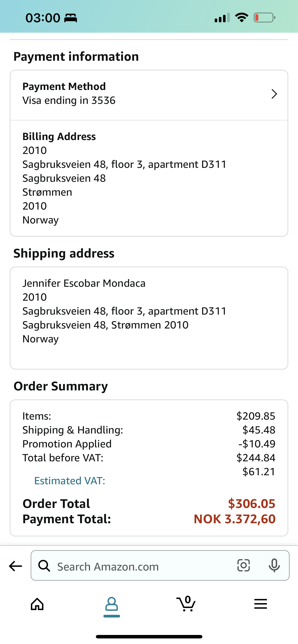Tap the back arrow icon

pyautogui.click(x=16, y=566)
